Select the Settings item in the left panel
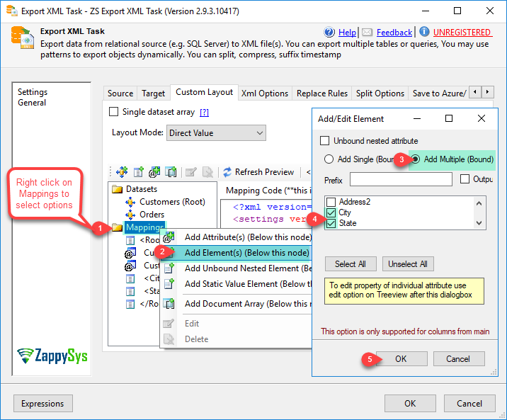 [33, 92]
